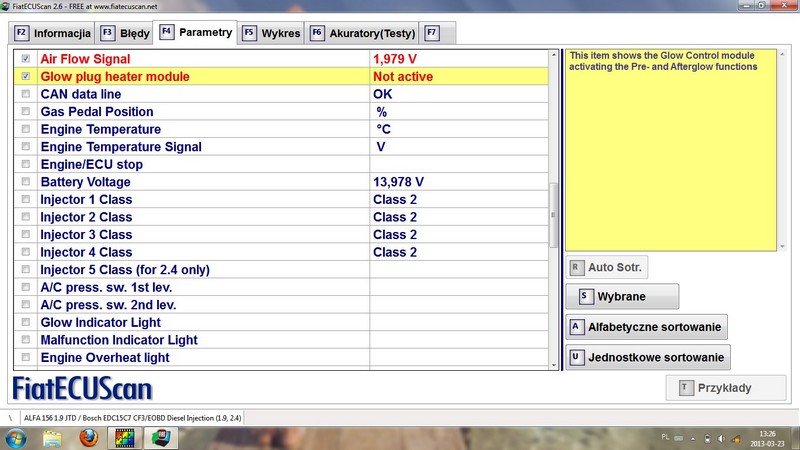Screen dimensions: 800x450
Task: Click the S key icon on Wybrane
Action: click(580, 297)
